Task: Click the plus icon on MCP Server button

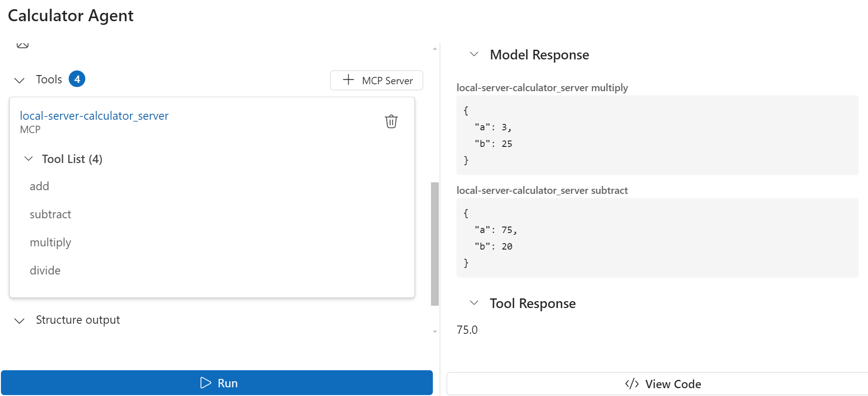Action: 348,80
